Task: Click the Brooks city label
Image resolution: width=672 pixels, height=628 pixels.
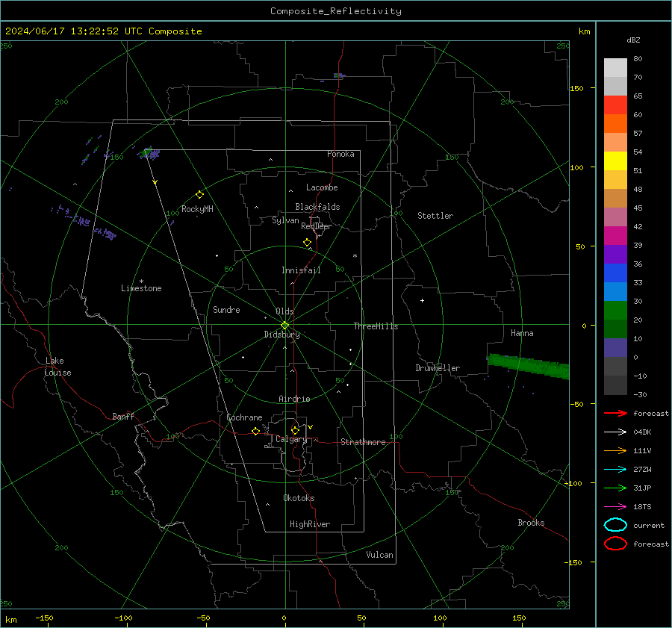Action: click(531, 523)
